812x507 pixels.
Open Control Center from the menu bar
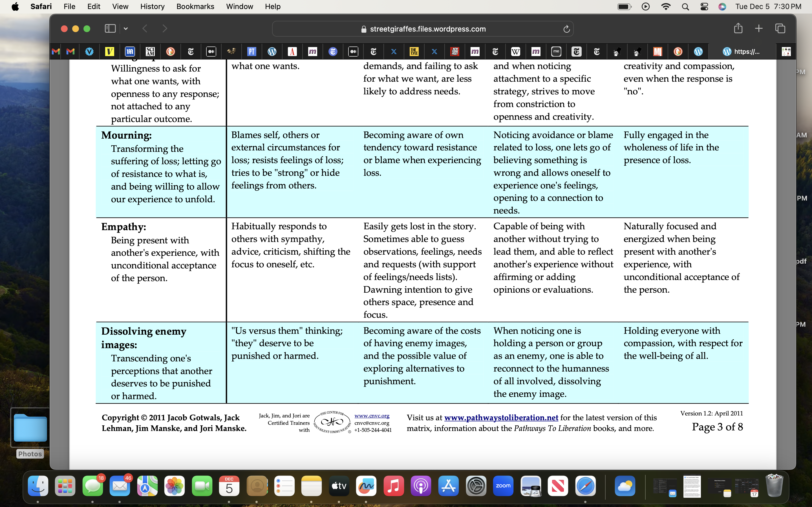pyautogui.click(x=704, y=6)
